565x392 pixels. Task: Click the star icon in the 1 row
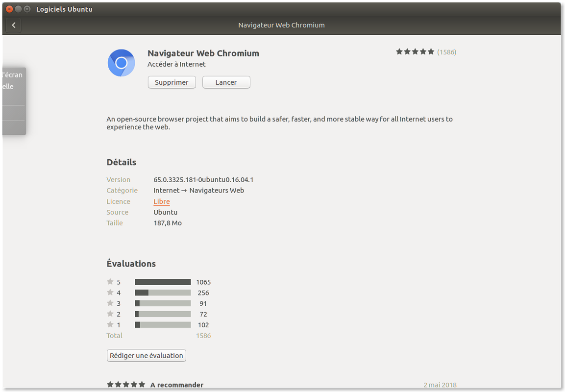click(110, 324)
